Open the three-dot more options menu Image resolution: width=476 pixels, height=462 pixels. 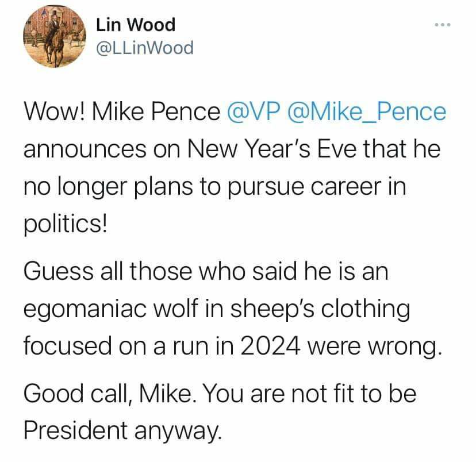(x=442, y=25)
